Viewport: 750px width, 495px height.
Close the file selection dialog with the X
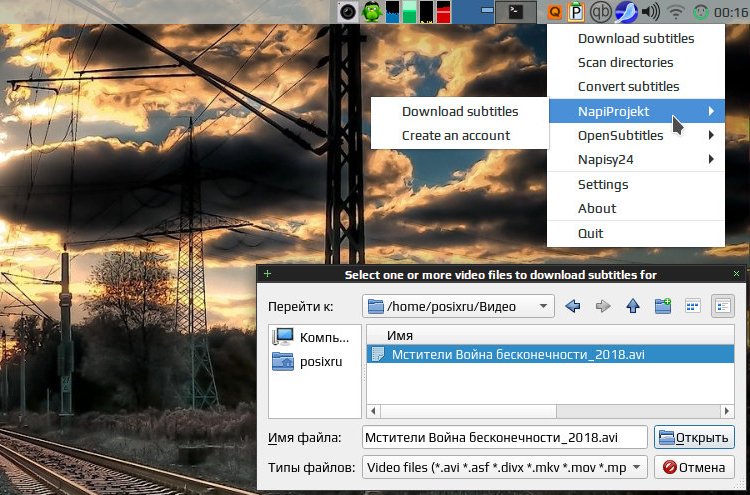pos(736,274)
